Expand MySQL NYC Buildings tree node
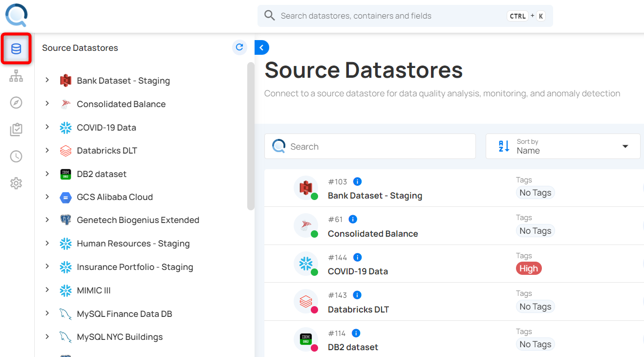 47,336
